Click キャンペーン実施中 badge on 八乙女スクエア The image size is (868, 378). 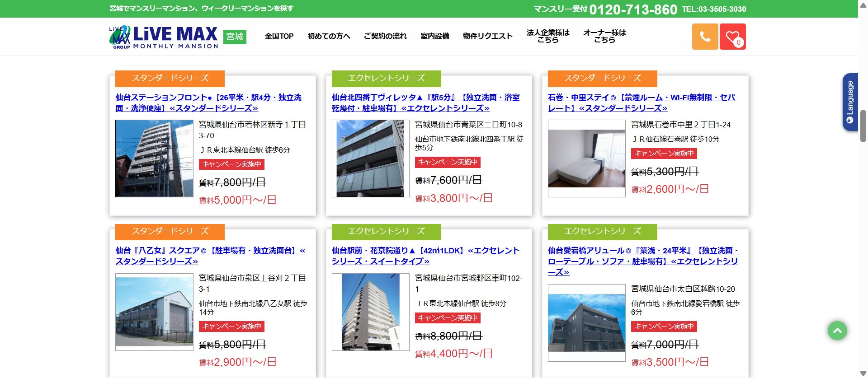(x=231, y=327)
